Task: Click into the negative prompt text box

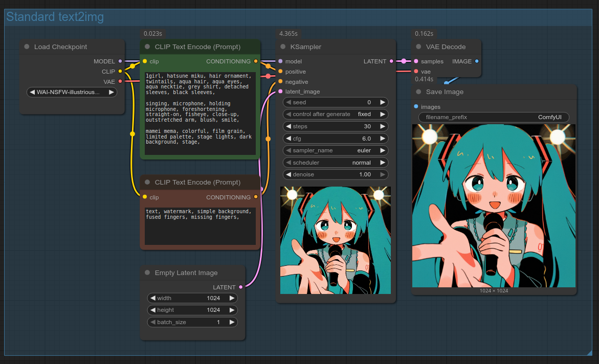Action: [200, 225]
